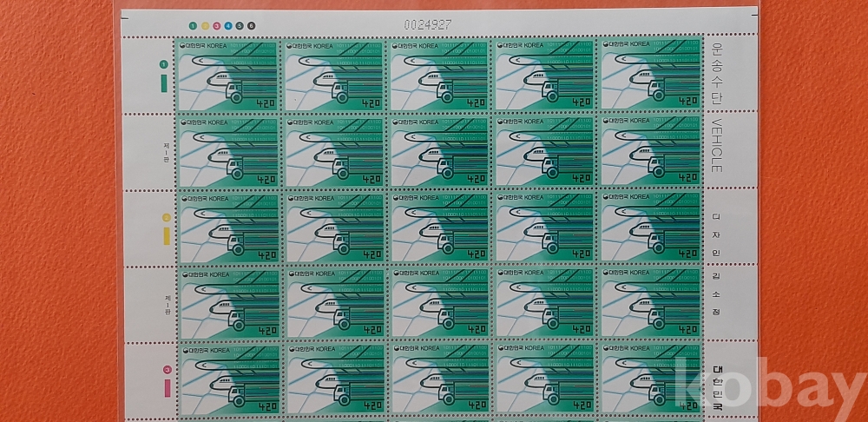Click the green number 1 dot in top margin
Viewport: 868px width, 422px height.
[193, 25]
